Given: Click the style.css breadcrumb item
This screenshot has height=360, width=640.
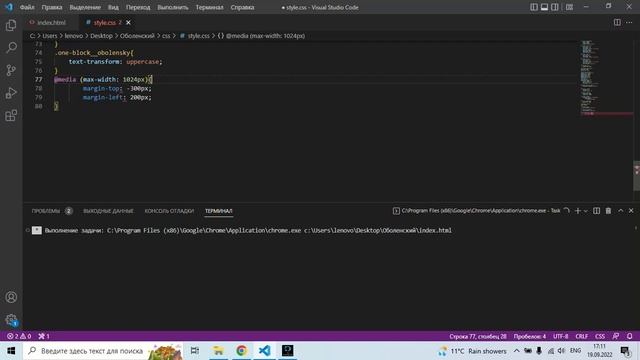Looking at the screenshot, I should pos(195,36).
